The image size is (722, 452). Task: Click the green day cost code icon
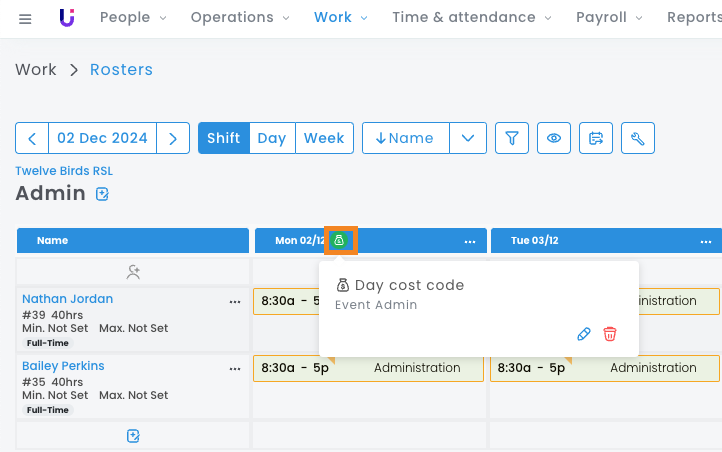click(x=339, y=241)
